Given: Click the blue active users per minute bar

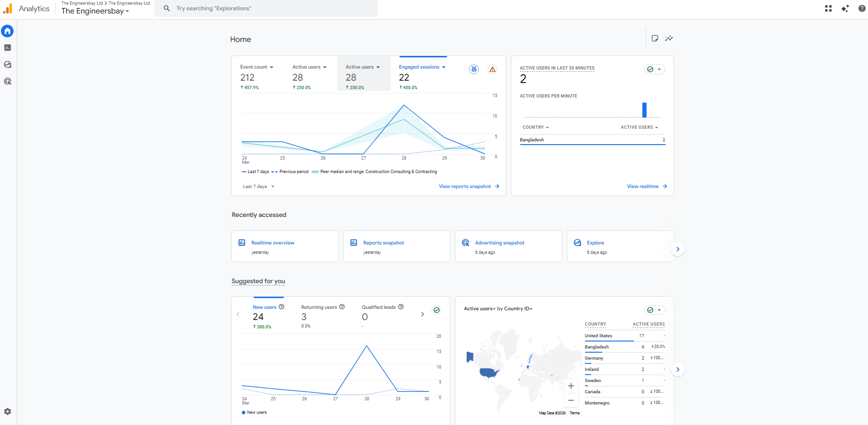Looking at the screenshot, I should pyautogui.click(x=644, y=110).
